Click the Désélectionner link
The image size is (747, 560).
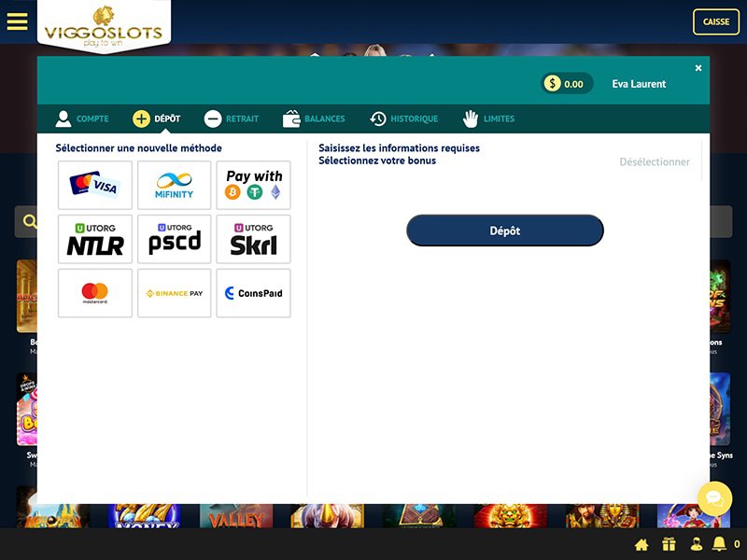(655, 161)
